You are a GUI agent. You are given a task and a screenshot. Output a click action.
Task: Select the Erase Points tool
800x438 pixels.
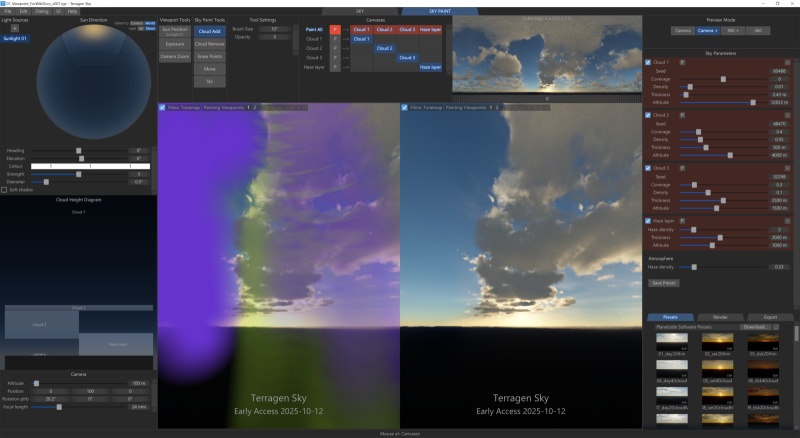pos(209,57)
